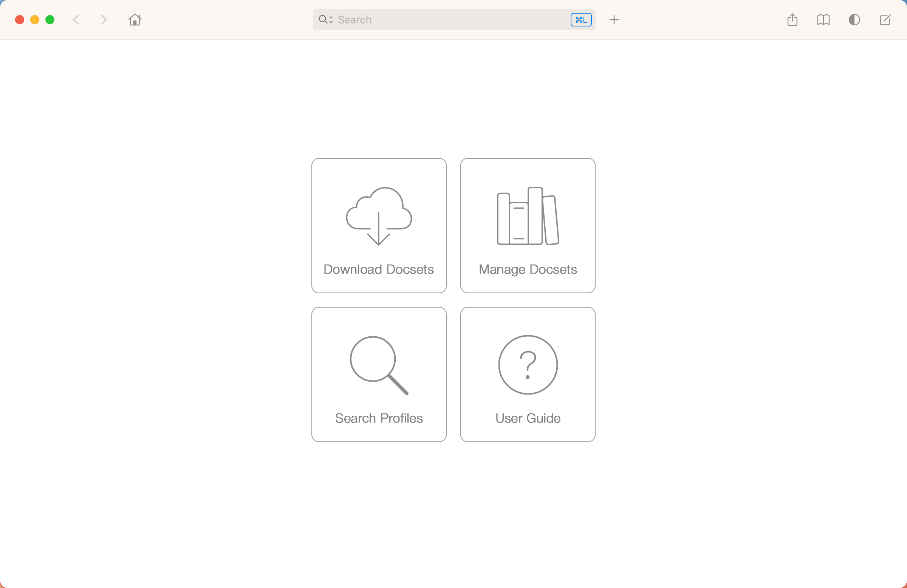Click into the Search input field
Viewport: 907px width, 588px height.
[x=450, y=20]
